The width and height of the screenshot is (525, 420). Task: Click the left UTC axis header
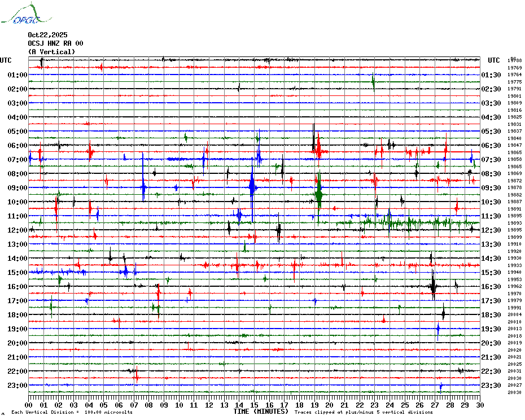(x=6, y=60)
